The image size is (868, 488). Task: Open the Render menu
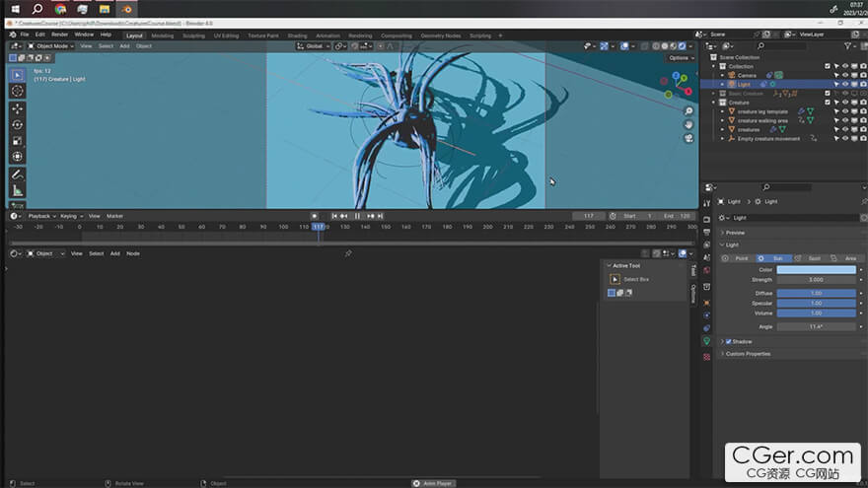[x=59, y=35]
